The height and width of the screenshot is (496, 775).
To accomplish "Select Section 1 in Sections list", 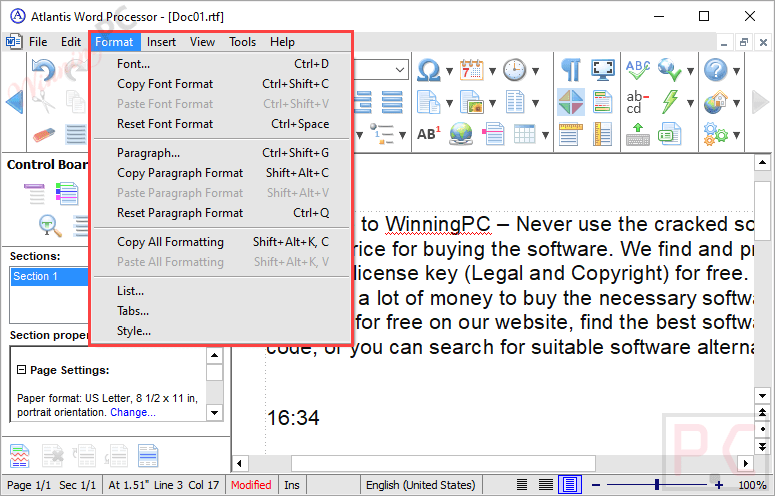I will coord(49,276).
